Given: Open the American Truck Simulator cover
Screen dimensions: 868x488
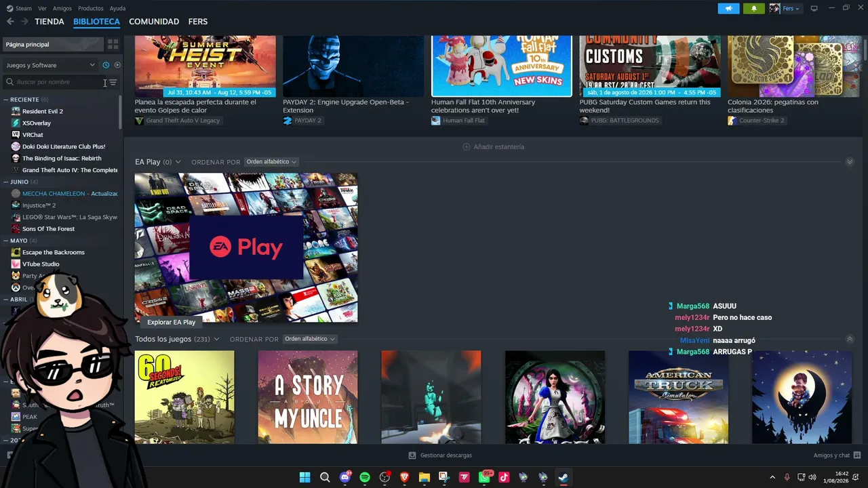Looking at the screenshot, I should click(x=679, y=397).
